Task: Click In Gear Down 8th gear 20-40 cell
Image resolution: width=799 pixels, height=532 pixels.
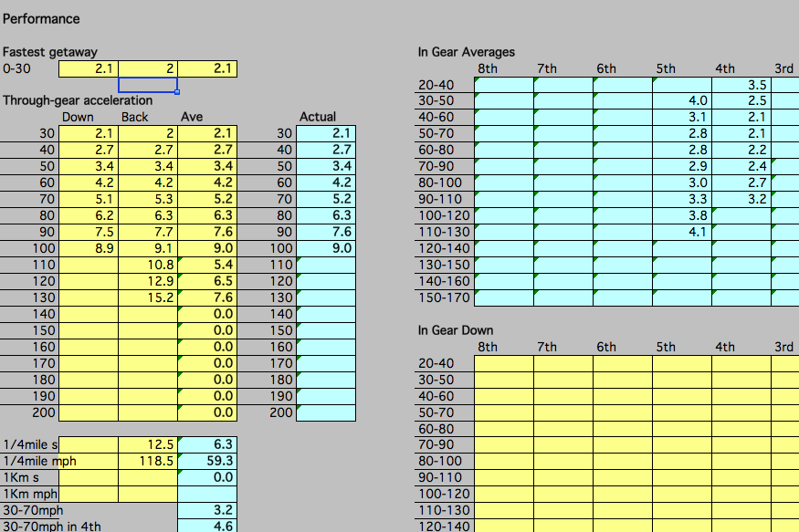Action: pos(504,363)
